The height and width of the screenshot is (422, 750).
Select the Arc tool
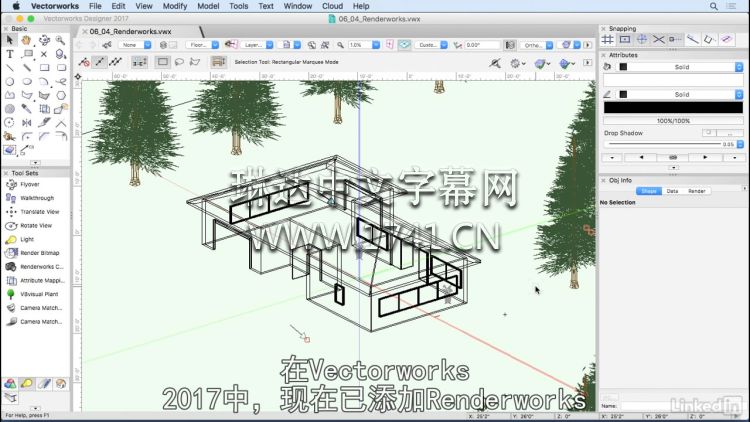coord(44,82)
